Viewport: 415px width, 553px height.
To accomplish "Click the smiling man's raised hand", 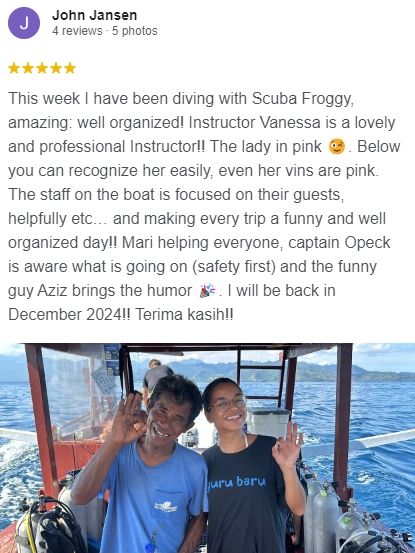I will (x=129, y=419).
